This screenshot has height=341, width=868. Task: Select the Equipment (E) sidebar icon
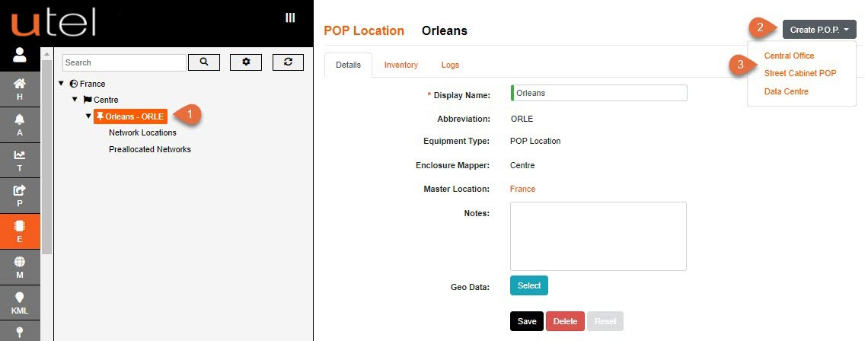(20, 232)
